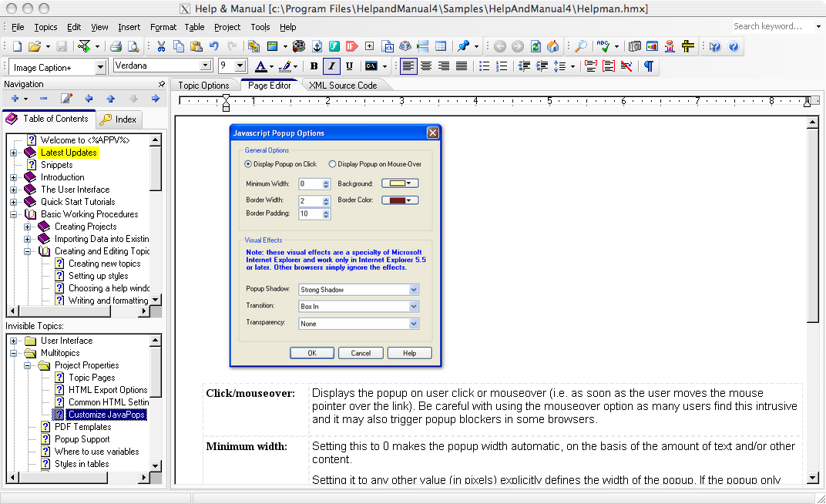Open the Image Caption+ style dropdown

tap(100, 66)
